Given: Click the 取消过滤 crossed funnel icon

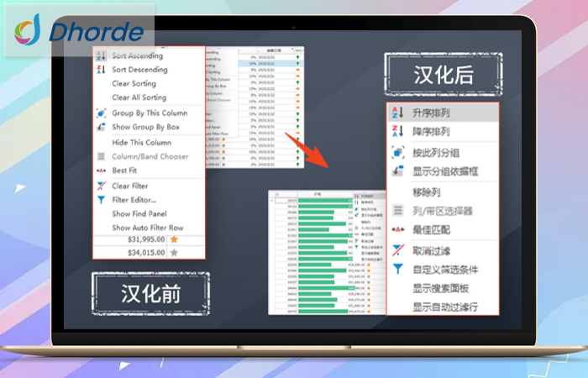Looking at the screenshot, I should coord(397,250).
